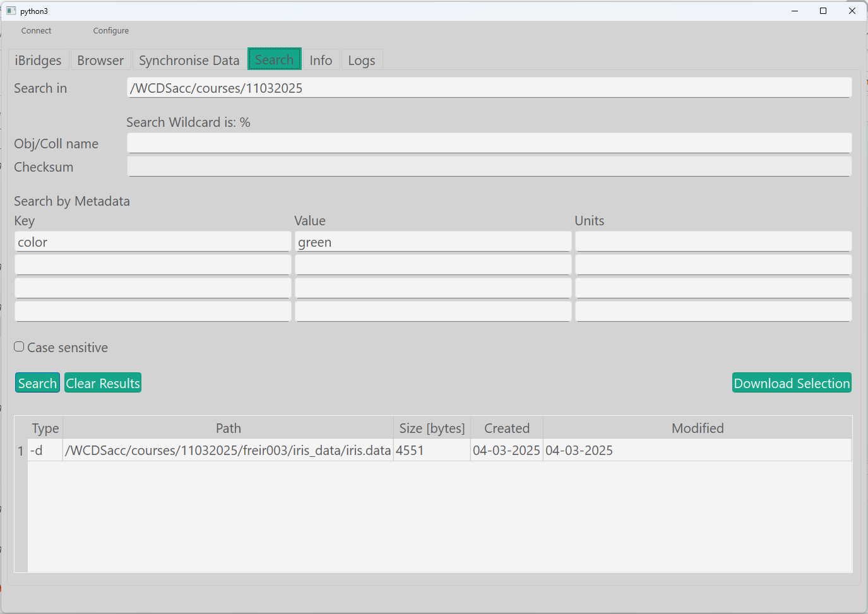Open the Synchronise Data tab
This screenshot has height=614, width=868.
[x=189, y=60]
